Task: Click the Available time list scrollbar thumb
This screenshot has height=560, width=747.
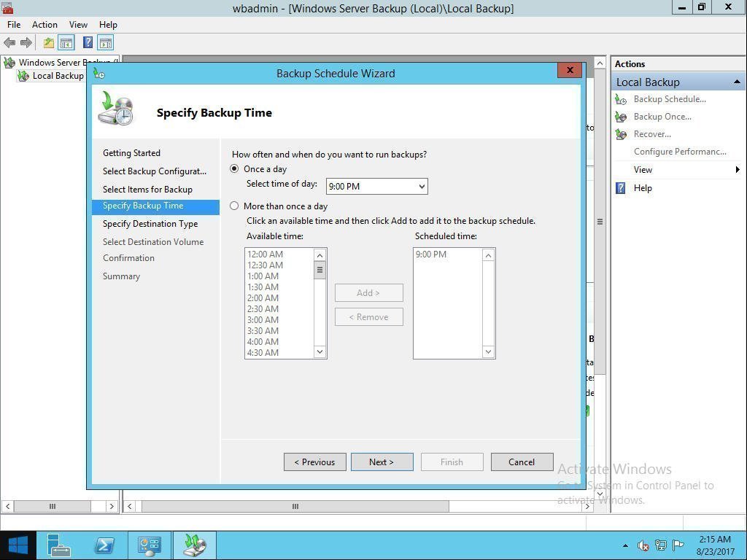Action: 320,271
